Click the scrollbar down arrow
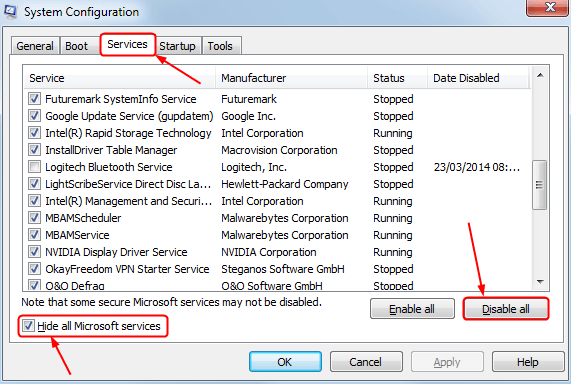Image resolution: width=571 pixels, height=384 pixels. click(540, 282)
